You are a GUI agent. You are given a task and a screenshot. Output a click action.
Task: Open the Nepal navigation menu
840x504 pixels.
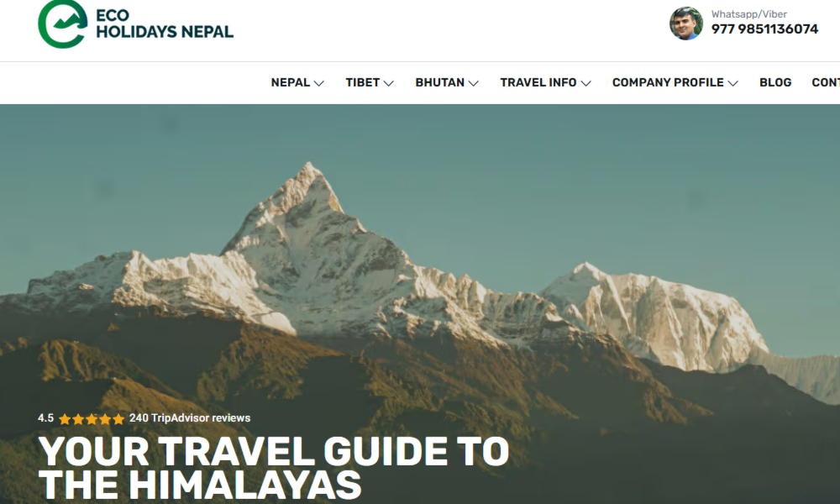[x=291, y=82]
